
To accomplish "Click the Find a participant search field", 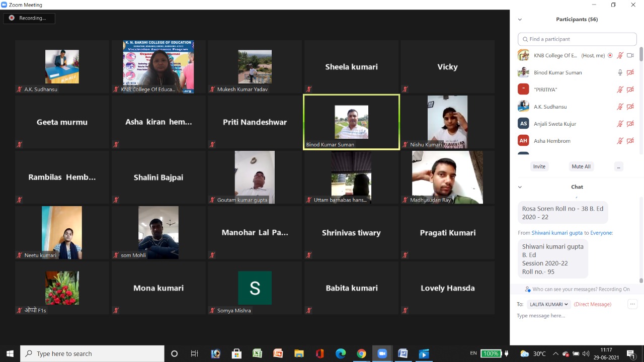I will (x=577, y=39).
